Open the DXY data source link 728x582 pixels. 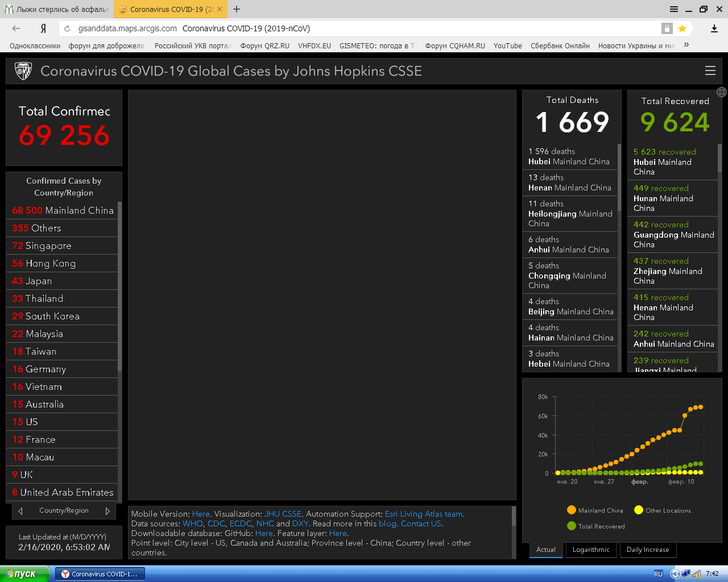tap(300, 523)
